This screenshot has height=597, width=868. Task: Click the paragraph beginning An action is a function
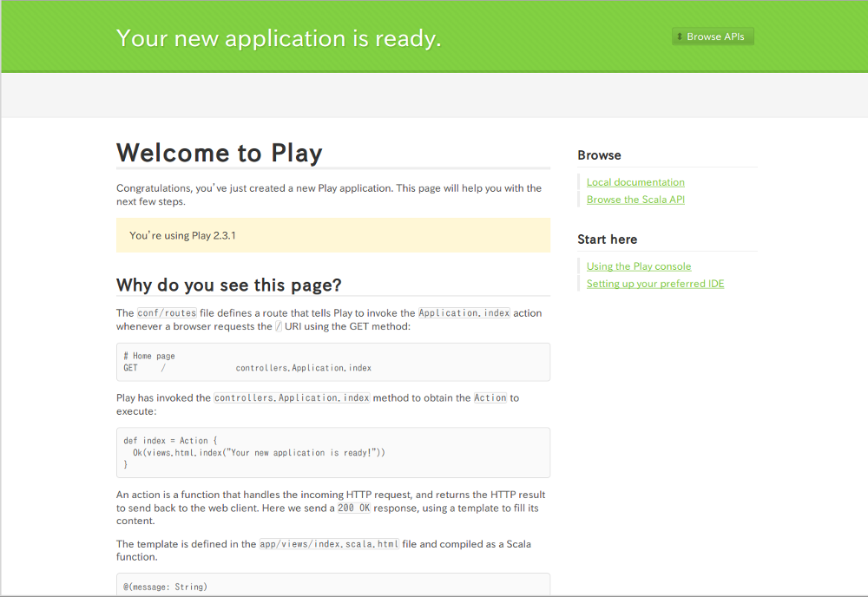(x=331, y=508)
